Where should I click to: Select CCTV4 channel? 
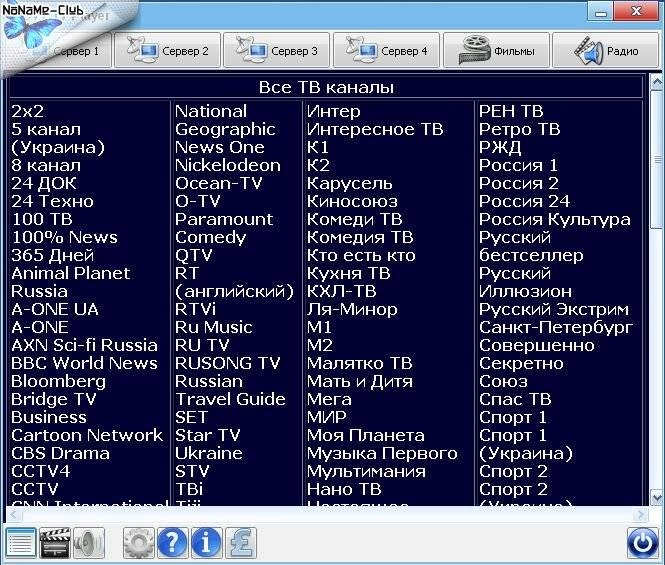click(x=41, y=471)
